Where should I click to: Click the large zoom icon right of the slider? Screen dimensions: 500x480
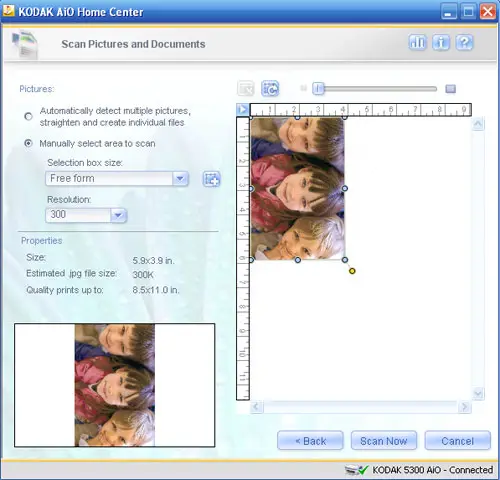click(x=451, y=89)
